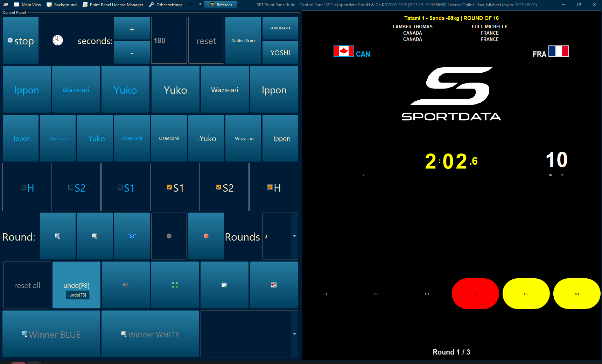Click the Canada flag on scoreboard
Screen dimensions: 602x364
(344, 51)
